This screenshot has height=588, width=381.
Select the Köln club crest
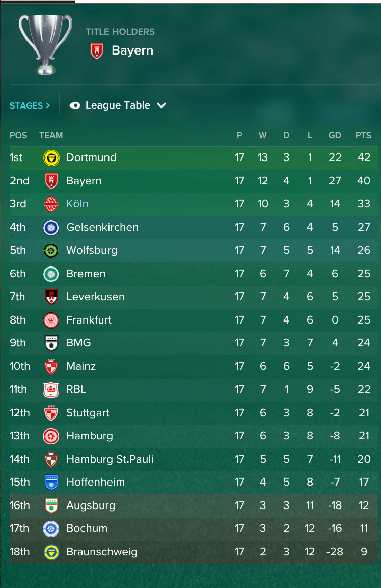51,204
